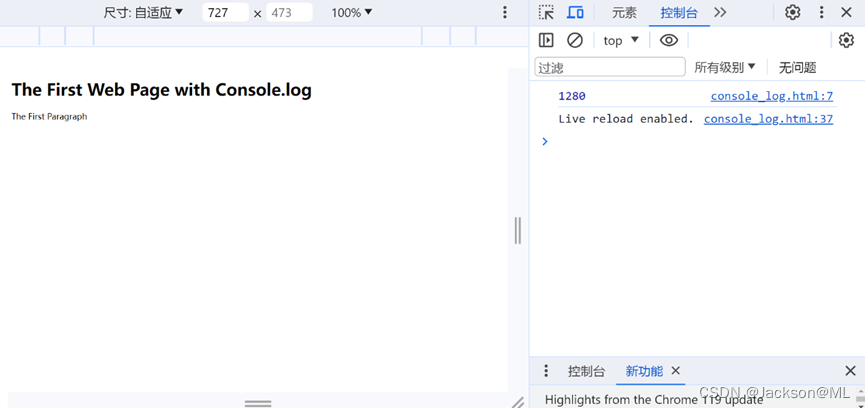
Task: Open the console_log.html:37 source link
Action: pyautogui.click(x=768, y=118)
